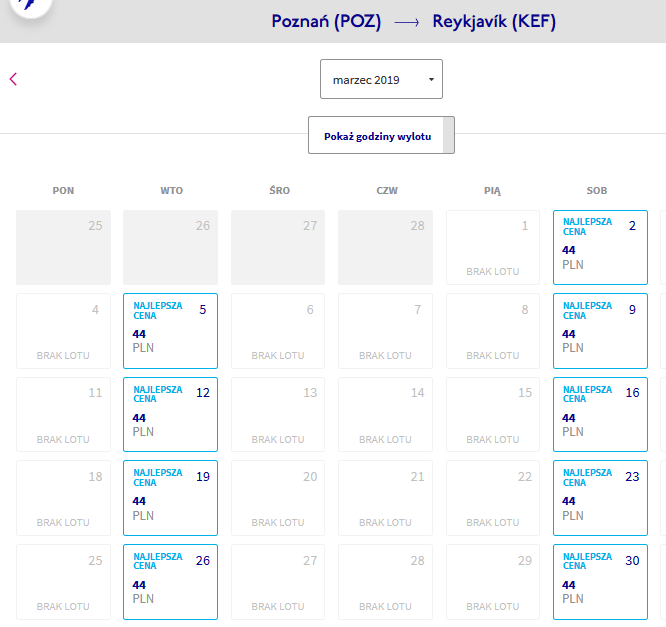This screenshot has width=666, height=627.
Task: Click the route arrow between airports
Action: point(406,23)
